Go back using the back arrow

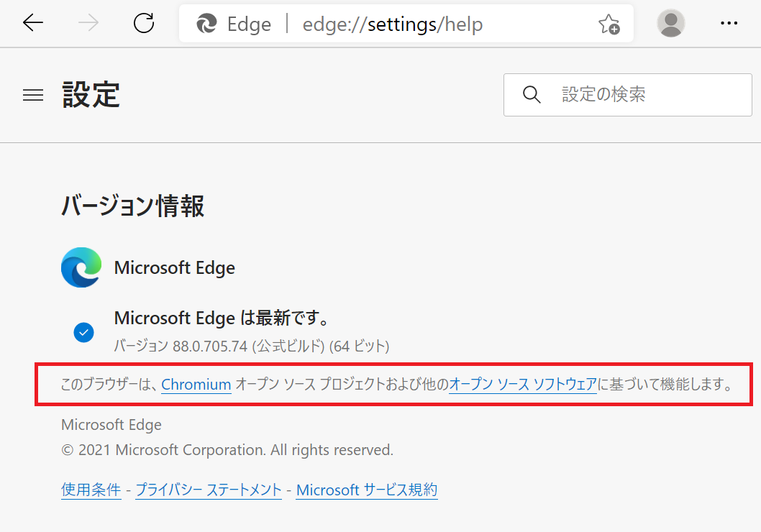tap(33, 23)
